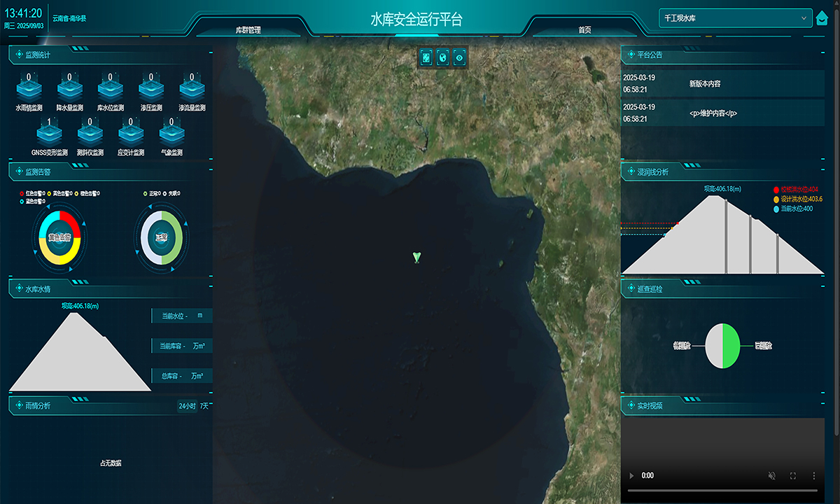The image size is (840, 504).
Task: Open video player more options menu
Action: pos(813,475)
